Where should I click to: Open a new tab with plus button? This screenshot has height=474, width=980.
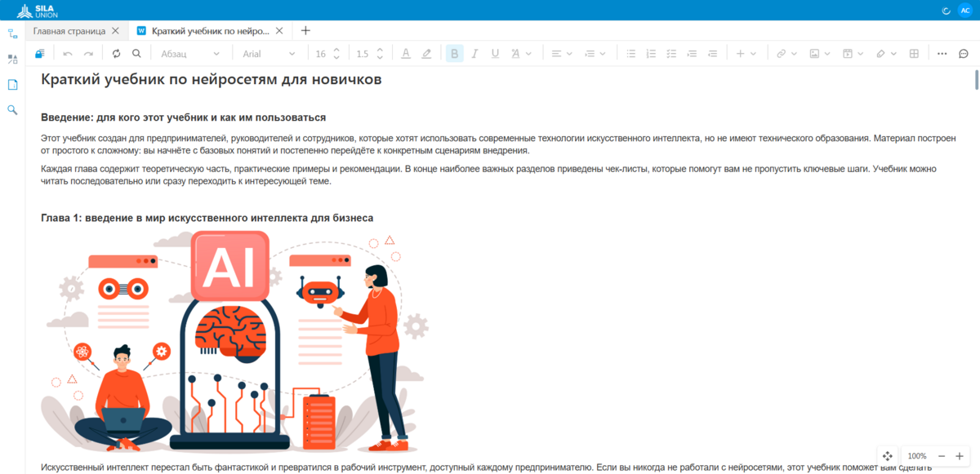pyautogui.click(x=305, y=31)
